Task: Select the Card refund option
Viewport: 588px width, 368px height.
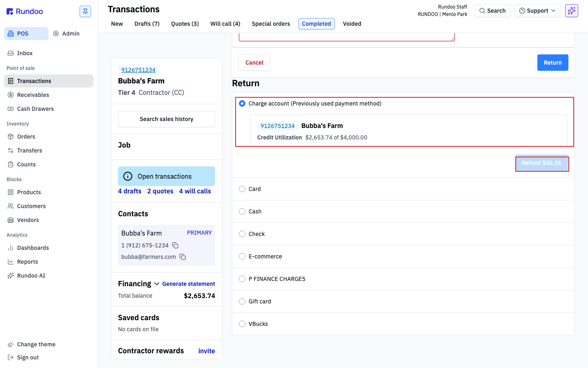Action: [x=242, y=189]
